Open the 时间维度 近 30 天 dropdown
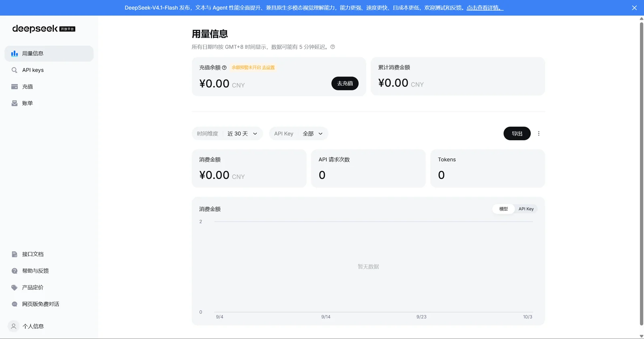 click(227, 134)
